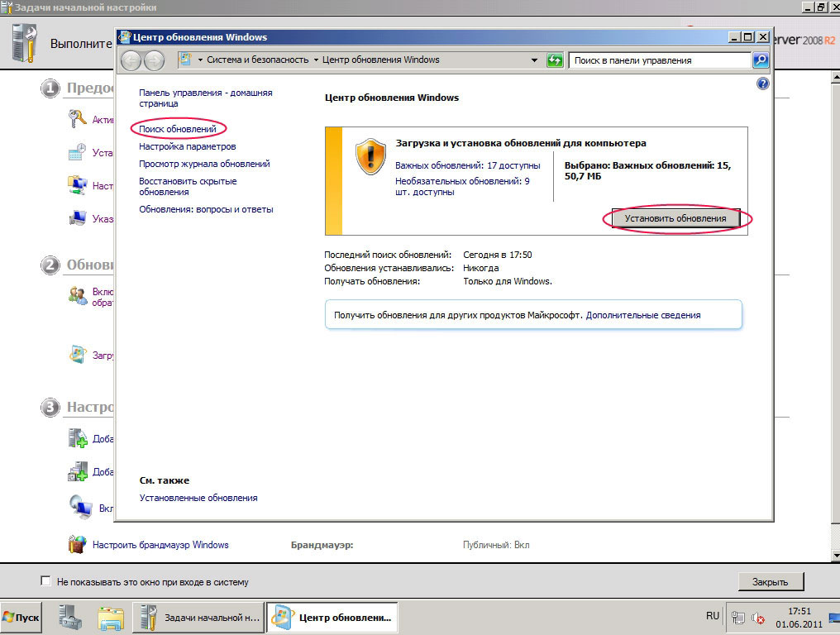Click 'Публичный: Вкл' firewall status text
This screenshot has height=635, width=840.
point(496,544)
